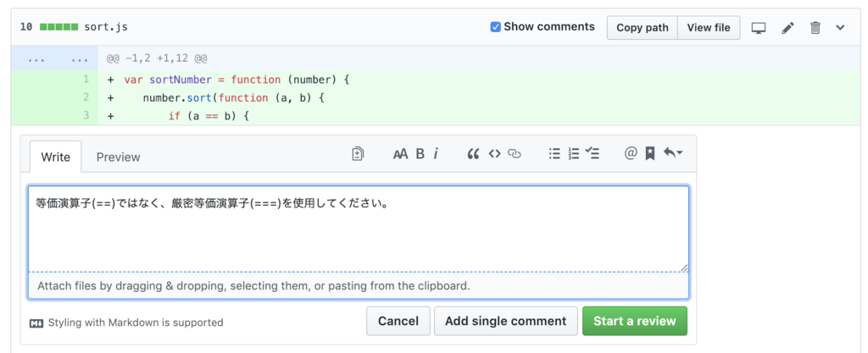Collapse the sort.js file diff
This screenshot has height=353, width=868.
tap(840, 28)
